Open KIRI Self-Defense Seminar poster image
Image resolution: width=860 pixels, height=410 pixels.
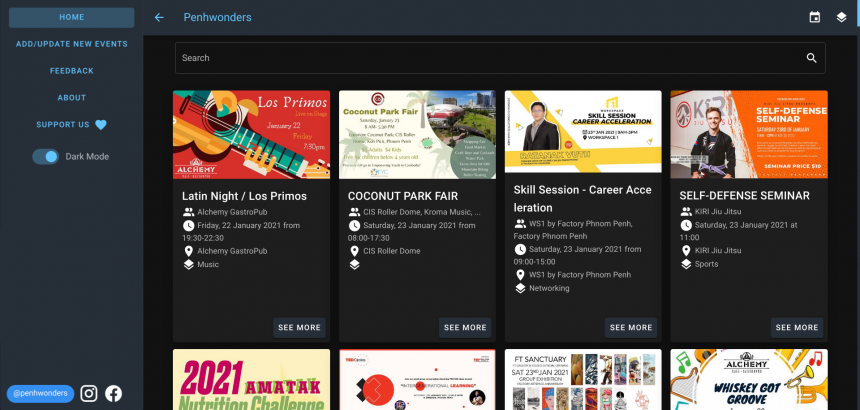(x=749, y=135)
